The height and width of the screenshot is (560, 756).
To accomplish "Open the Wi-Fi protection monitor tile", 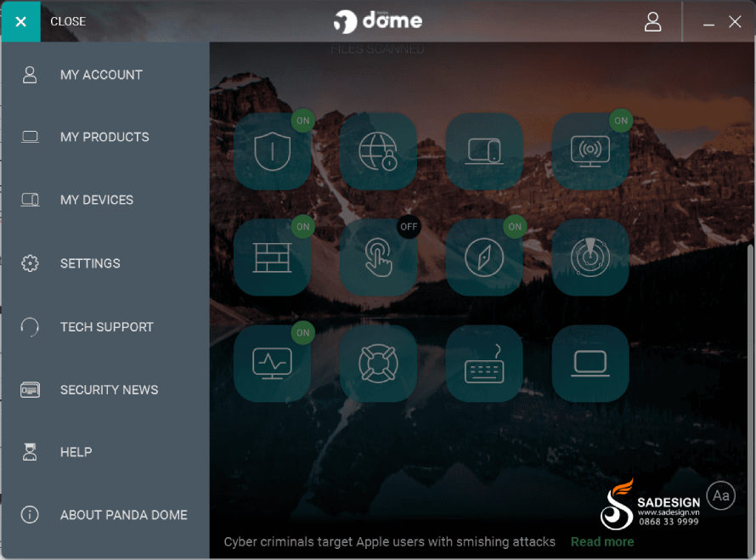I will [590, 151].
